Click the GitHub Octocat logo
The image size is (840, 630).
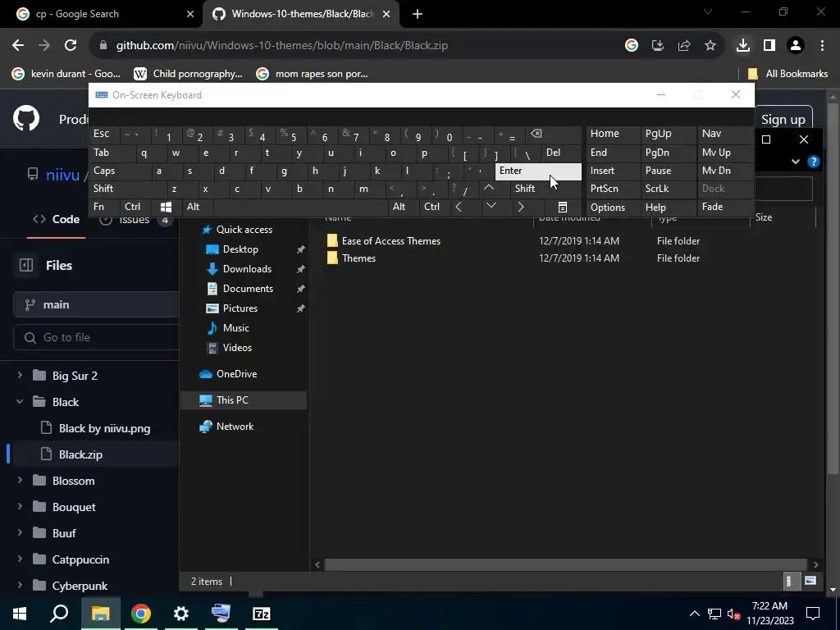(25, 118)
